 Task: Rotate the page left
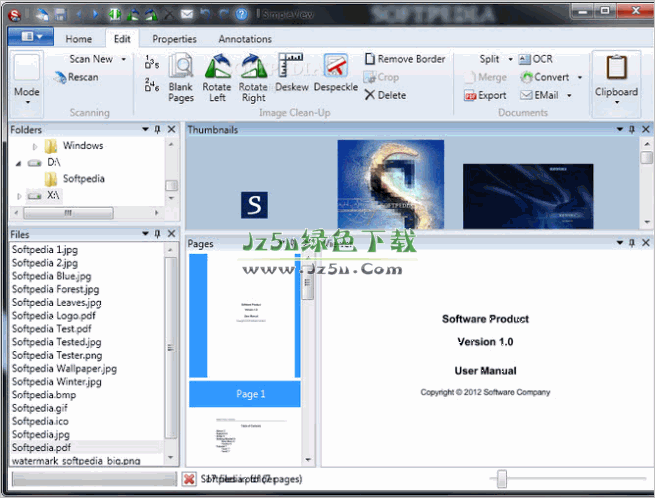pos(217,78)
